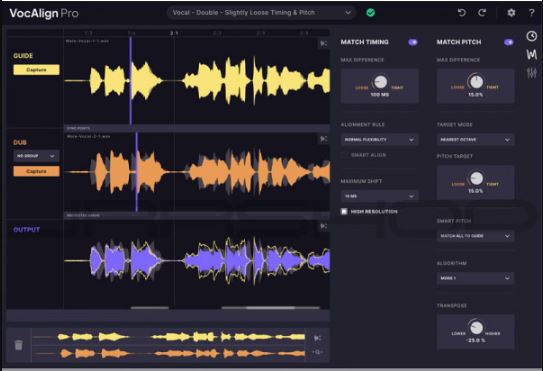Click the Transpose knob

click(x=476, y=327)
